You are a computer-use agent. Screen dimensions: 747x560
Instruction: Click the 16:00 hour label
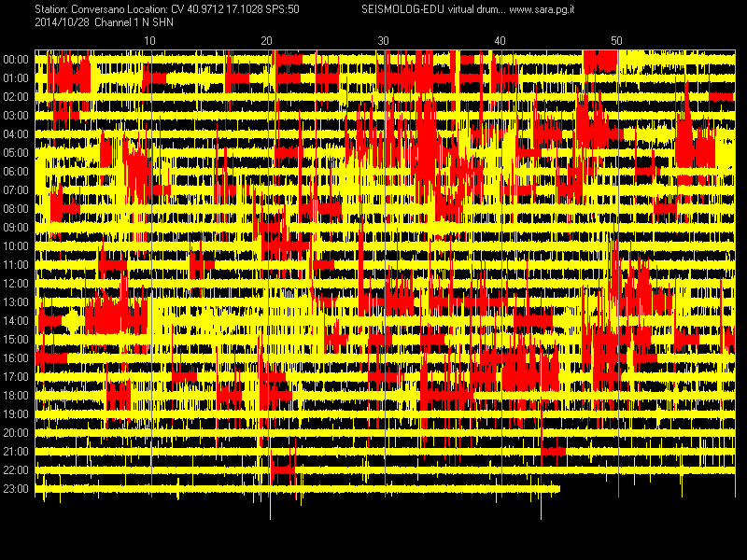pos(16,358)
